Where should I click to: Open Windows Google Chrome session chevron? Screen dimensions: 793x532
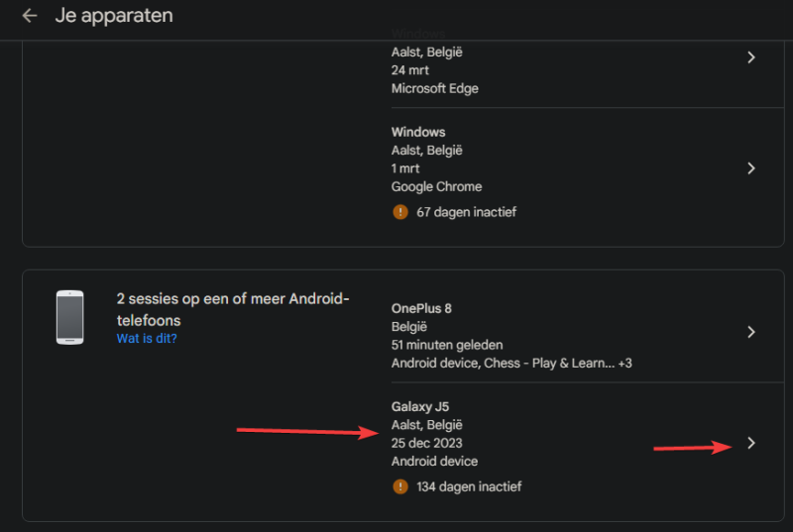click(x=750, y=168)
